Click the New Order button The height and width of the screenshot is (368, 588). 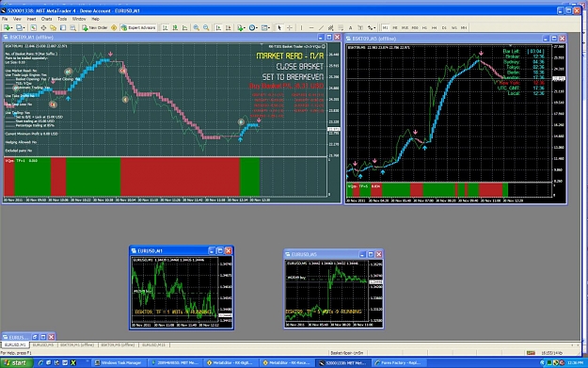[x=95, y=27]
